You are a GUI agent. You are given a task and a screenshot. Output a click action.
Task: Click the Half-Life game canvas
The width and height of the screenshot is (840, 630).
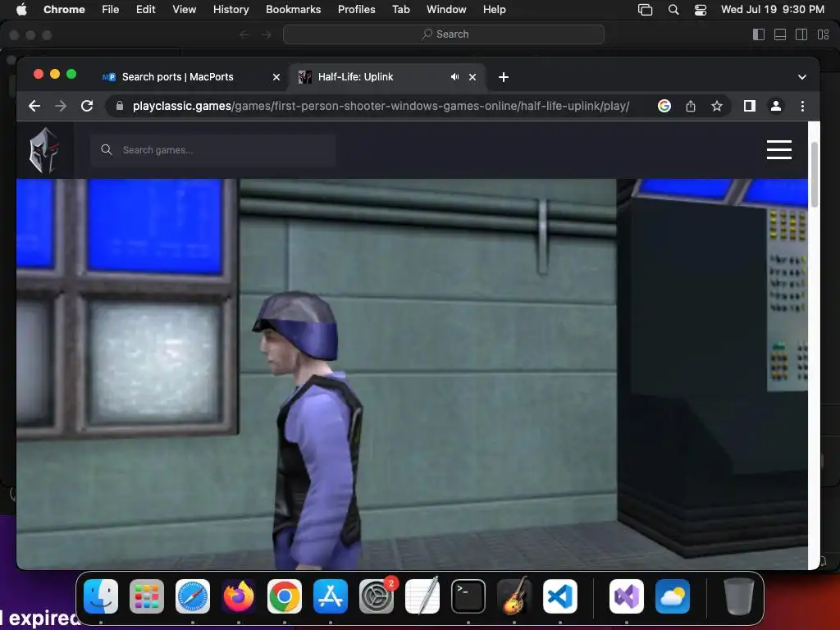[x=412, y=374]
